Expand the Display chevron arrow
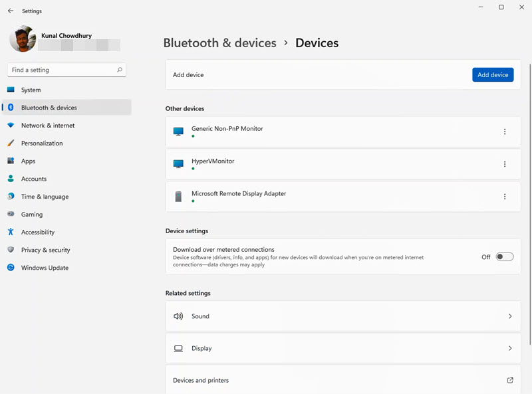This screenshot has height=394, width=532. [x=510, y=348]
